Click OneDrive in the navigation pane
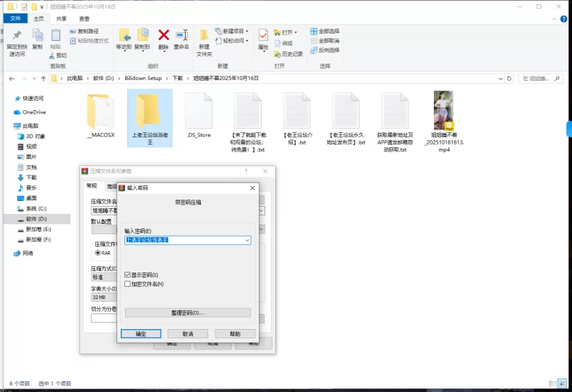The height and width of the screenshot is (392, 572). point(34,112)
